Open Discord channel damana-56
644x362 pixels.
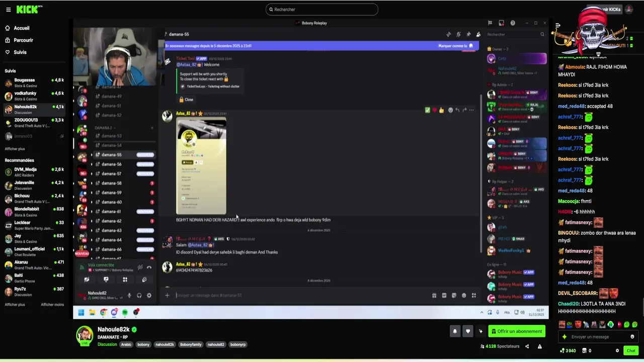pos(111,164)
